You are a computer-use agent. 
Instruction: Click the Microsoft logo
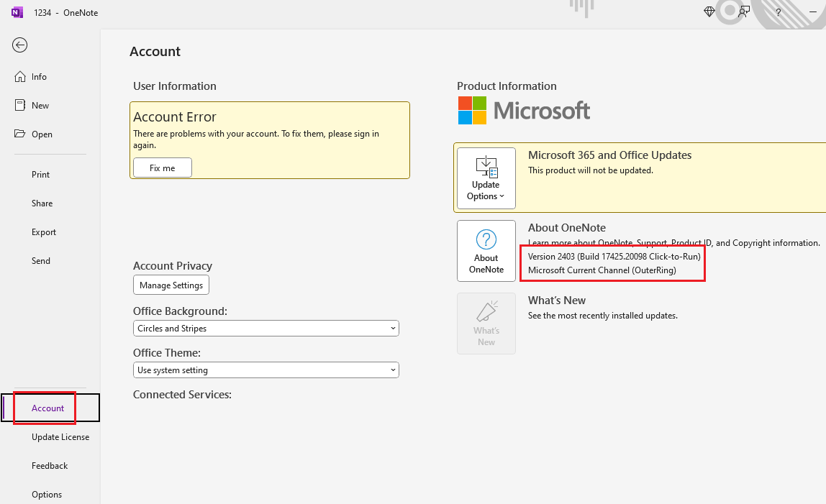click(524, 111)
